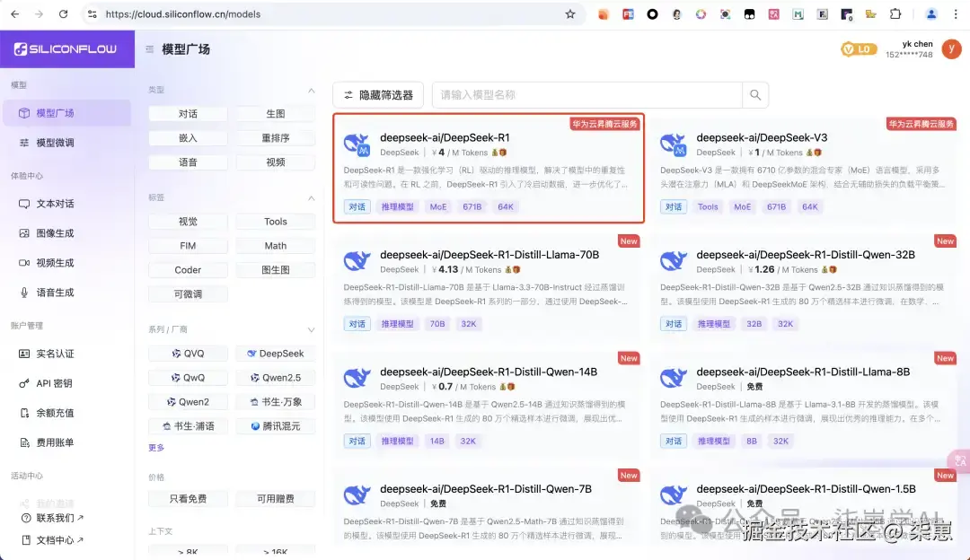This screenshot has width=970, height=560.
Task: Click the SiliconFlow logo
Action: pyautogui.click(x=66, y=48)
